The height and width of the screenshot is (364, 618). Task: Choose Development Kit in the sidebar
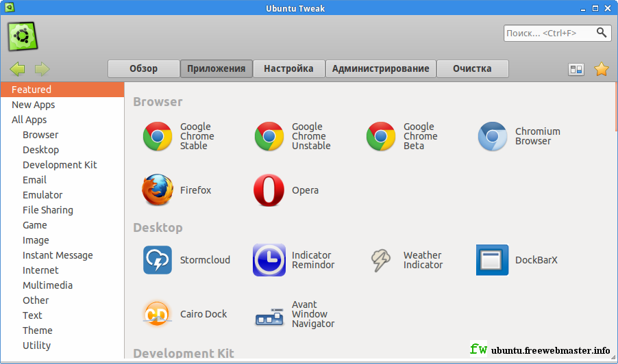(62, 165)
